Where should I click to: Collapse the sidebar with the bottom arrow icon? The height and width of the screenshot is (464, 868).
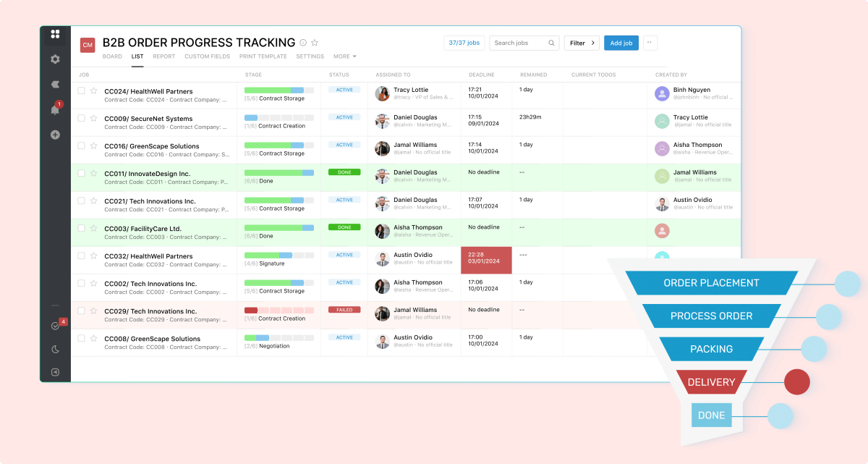55,371
